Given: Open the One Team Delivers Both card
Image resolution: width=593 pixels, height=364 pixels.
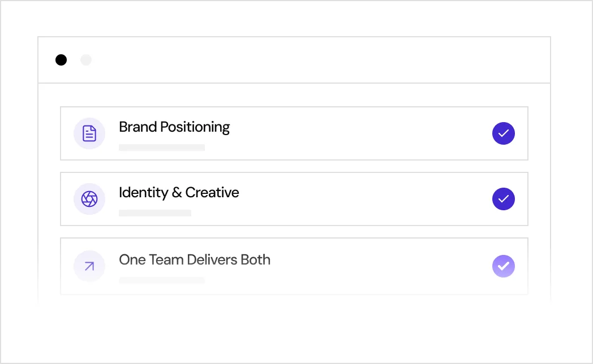Looking at the screenshot, I should point(294,266).
